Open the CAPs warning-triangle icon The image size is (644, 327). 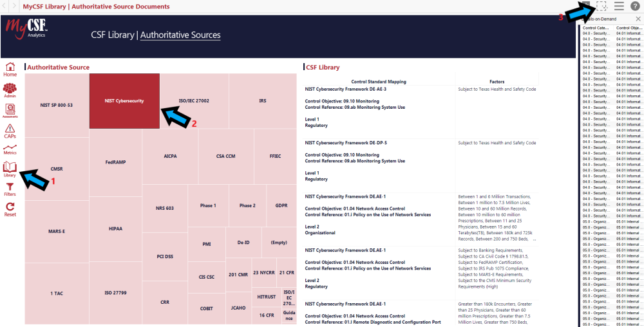[x=10, y=131]
